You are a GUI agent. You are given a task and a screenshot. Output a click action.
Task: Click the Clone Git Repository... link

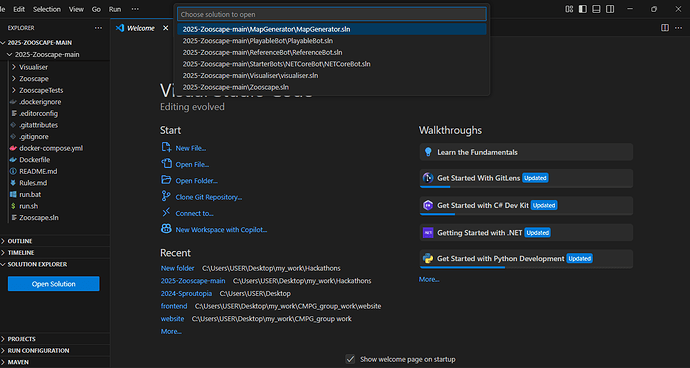[209, 197]
